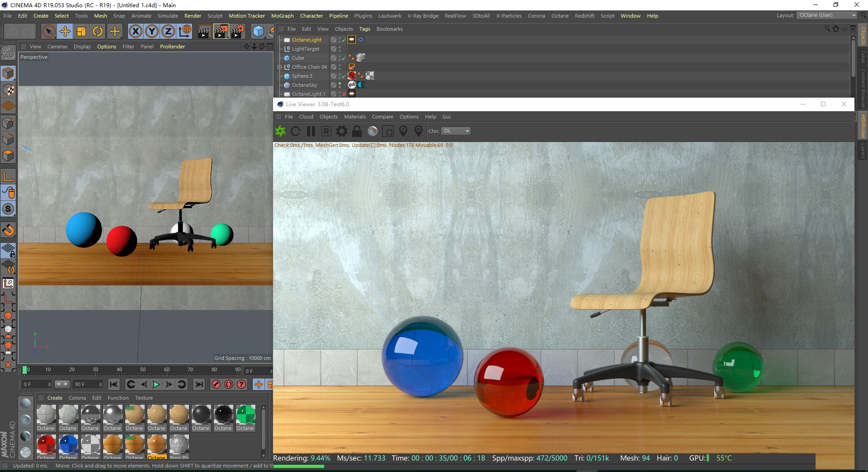Click the autokeying record button

(x=216, y=384)
